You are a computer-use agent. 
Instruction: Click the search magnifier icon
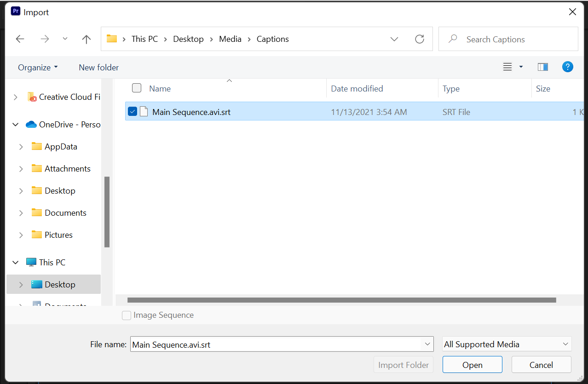coord(453,39)
